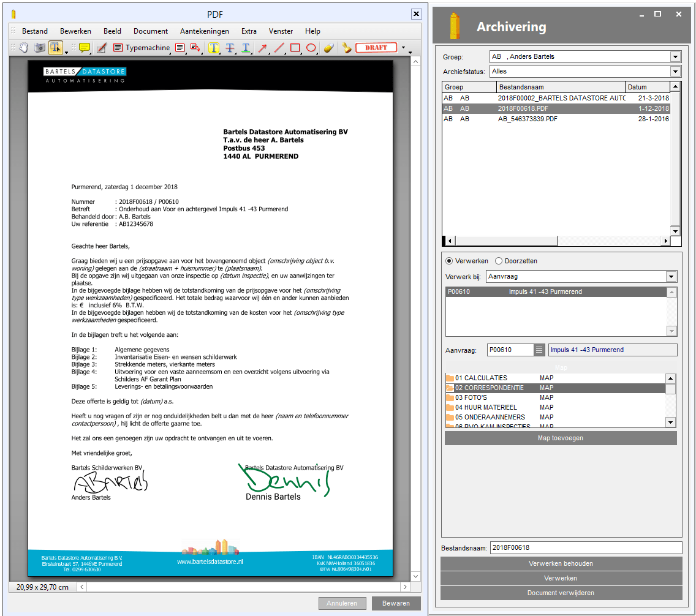The width and height of the screenshot is (696, 616).
Task: Select the red Rectangle shape tool
Action: [x=295, y=47]
